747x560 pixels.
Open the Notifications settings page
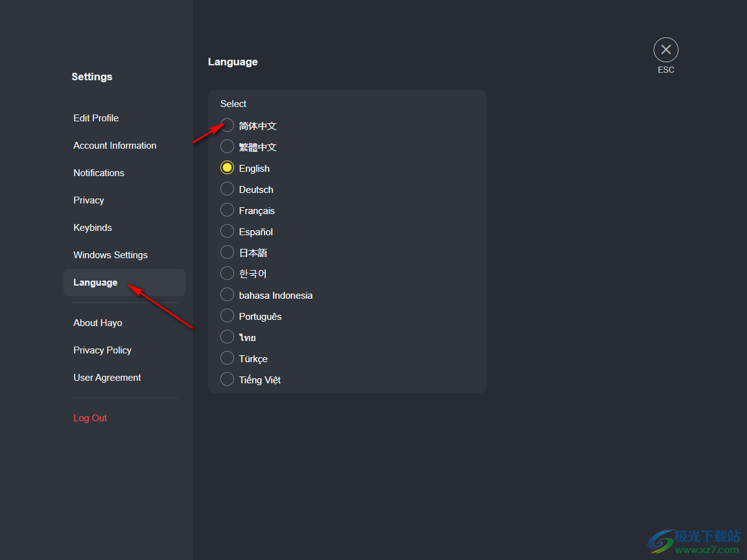(x=99, y=173)
